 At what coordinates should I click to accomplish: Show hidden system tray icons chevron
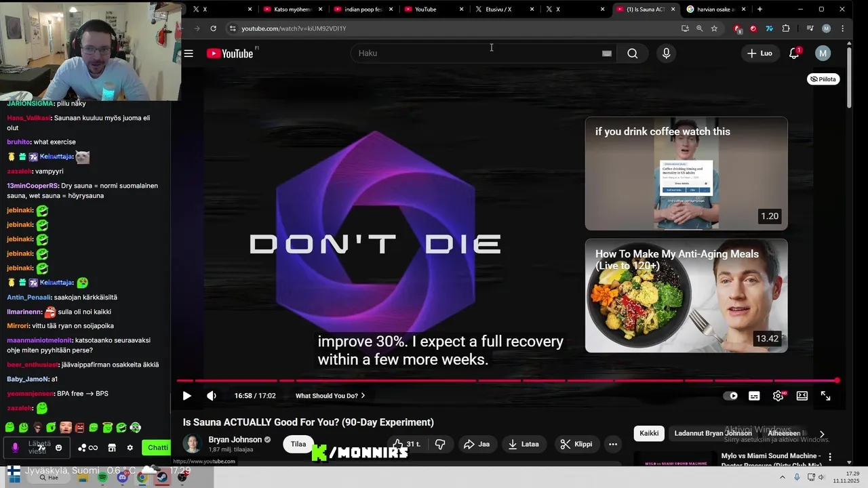pos(784,477)
